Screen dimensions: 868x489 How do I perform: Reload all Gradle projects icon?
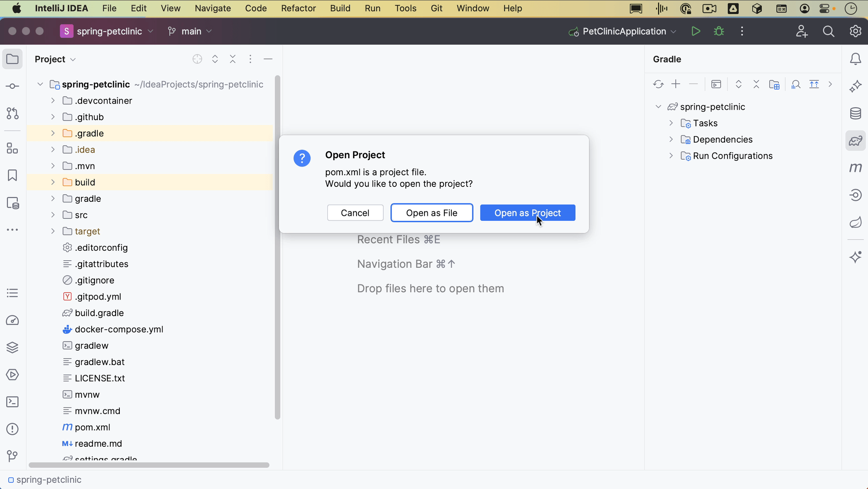[658, 85]
